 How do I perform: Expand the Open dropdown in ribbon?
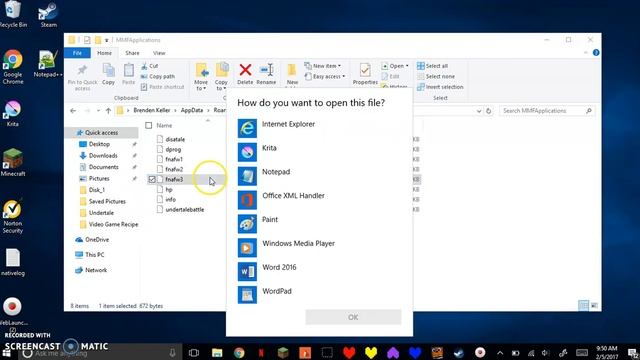[x=395, y=66]
